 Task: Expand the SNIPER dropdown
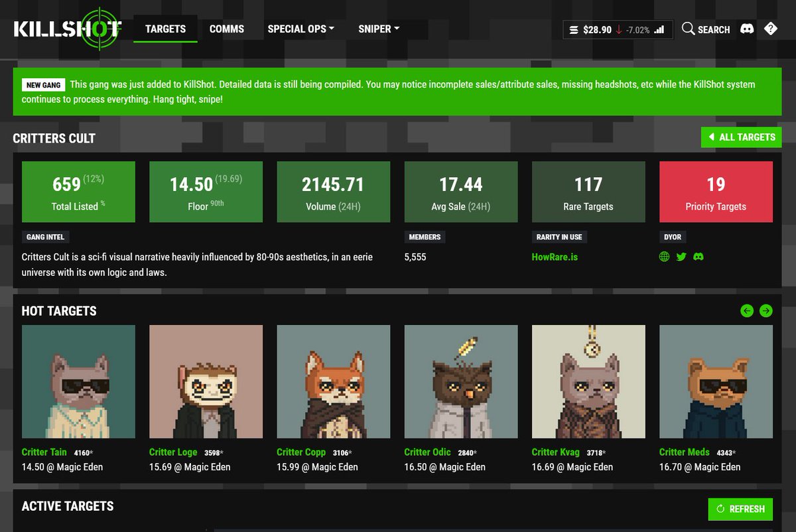pyautogui.click(x=378, y=29)
